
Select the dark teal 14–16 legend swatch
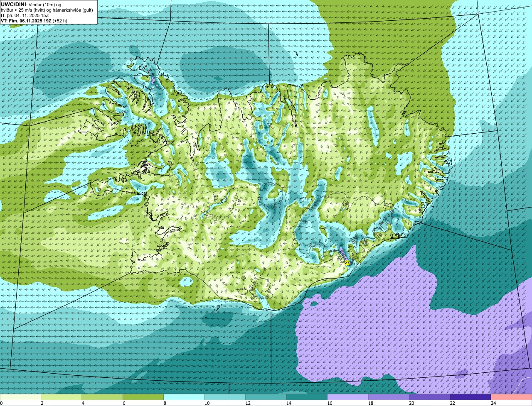tap(307, 397)
